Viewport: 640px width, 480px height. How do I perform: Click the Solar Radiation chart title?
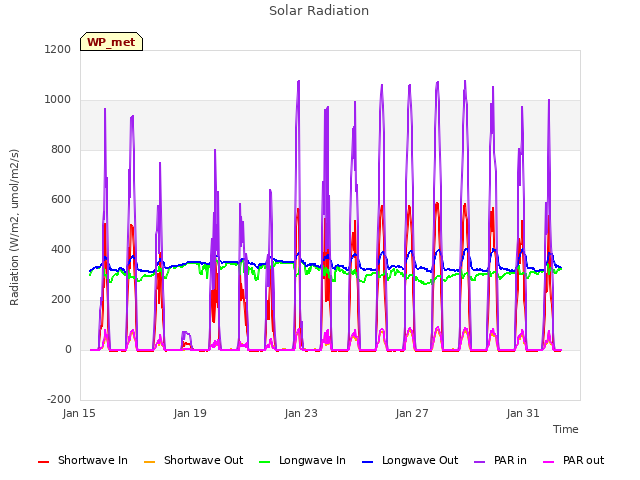[319, 11]
